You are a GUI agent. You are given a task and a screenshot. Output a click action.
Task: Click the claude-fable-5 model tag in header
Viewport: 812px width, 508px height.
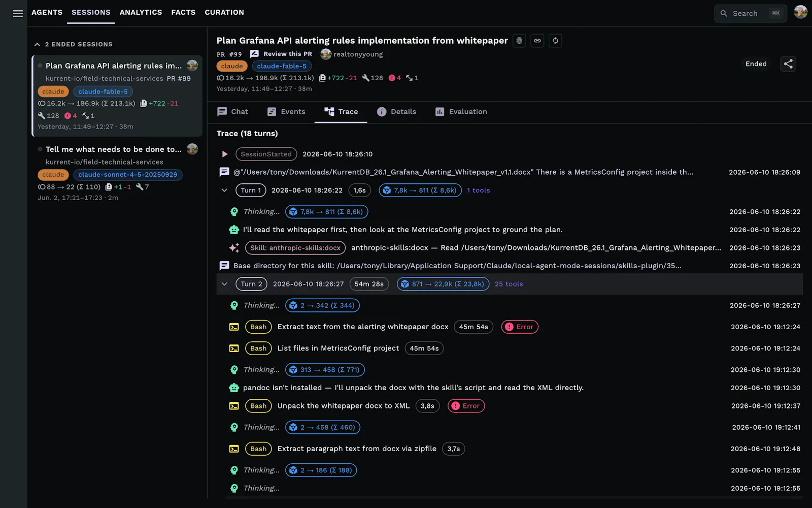(282, 66)
